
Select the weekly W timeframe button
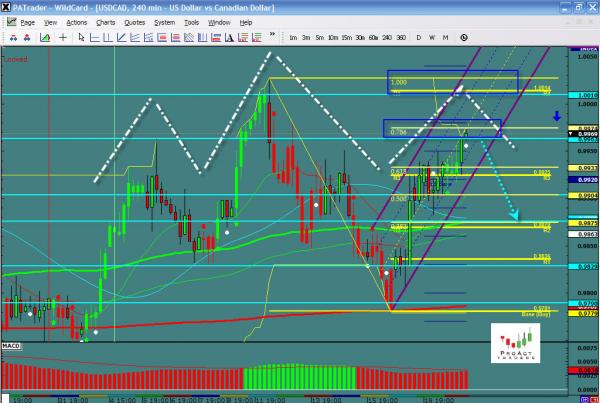tap(432, 37)
